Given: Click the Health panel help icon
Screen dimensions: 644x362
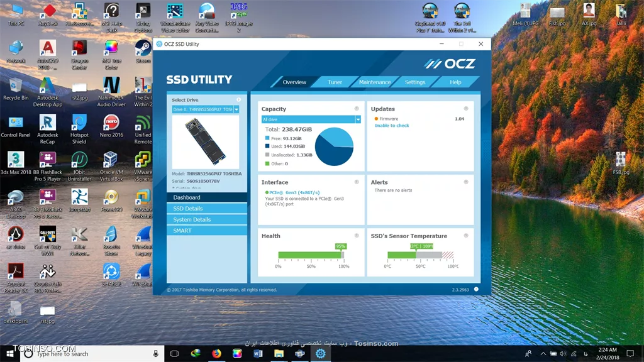Looking at the screenshot, I should 357,236.
